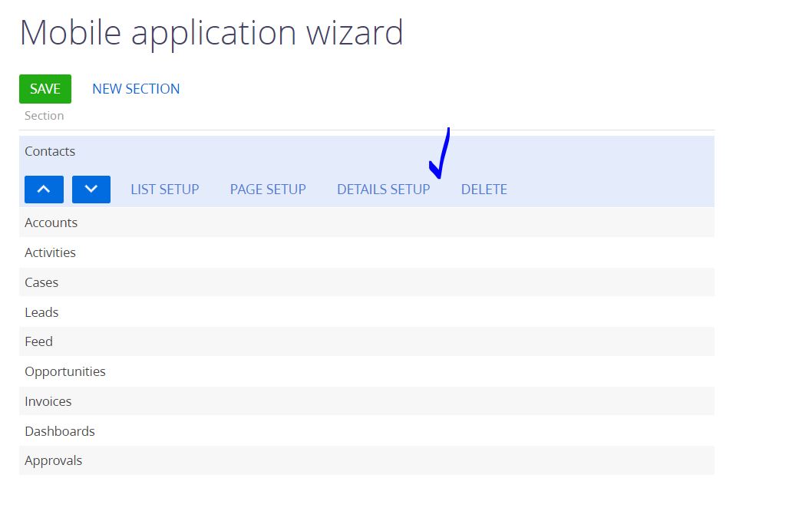
Task: Click the Mobile application wizard title
Action: pyautogui.click(x=211, y=33)
